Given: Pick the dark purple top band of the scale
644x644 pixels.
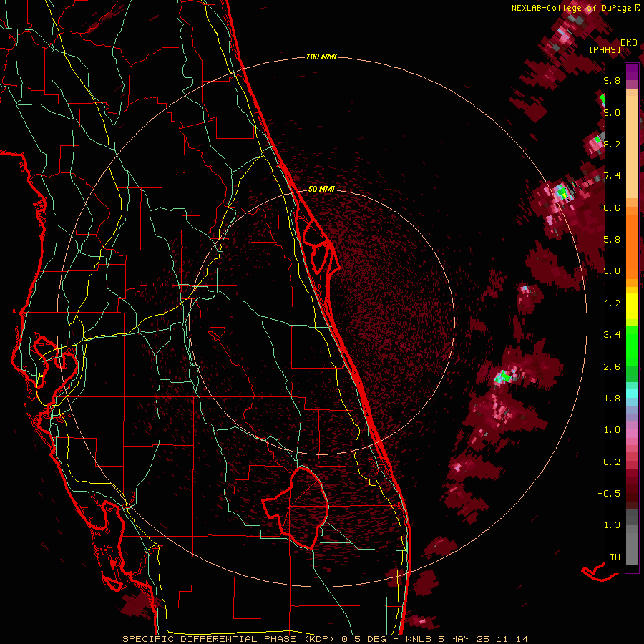Looking at the screenshot, I should click(632, 72).
